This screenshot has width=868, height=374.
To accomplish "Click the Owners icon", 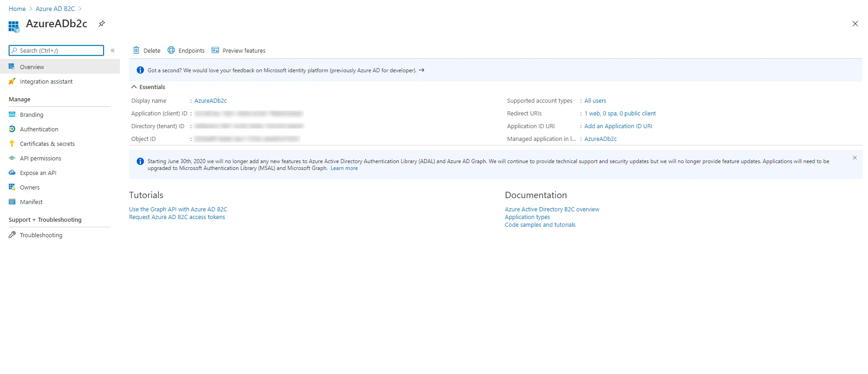I will click(x=12, y=187).
